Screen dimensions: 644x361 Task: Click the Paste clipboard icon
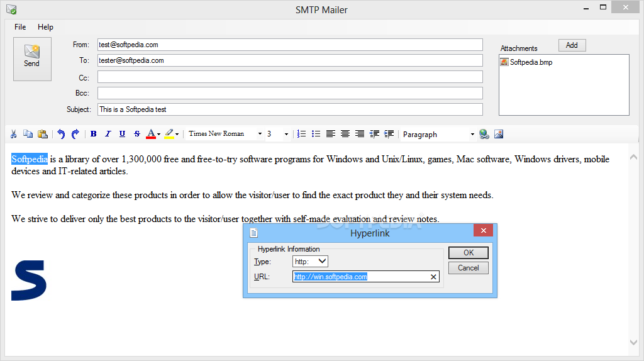pos(43,134)
